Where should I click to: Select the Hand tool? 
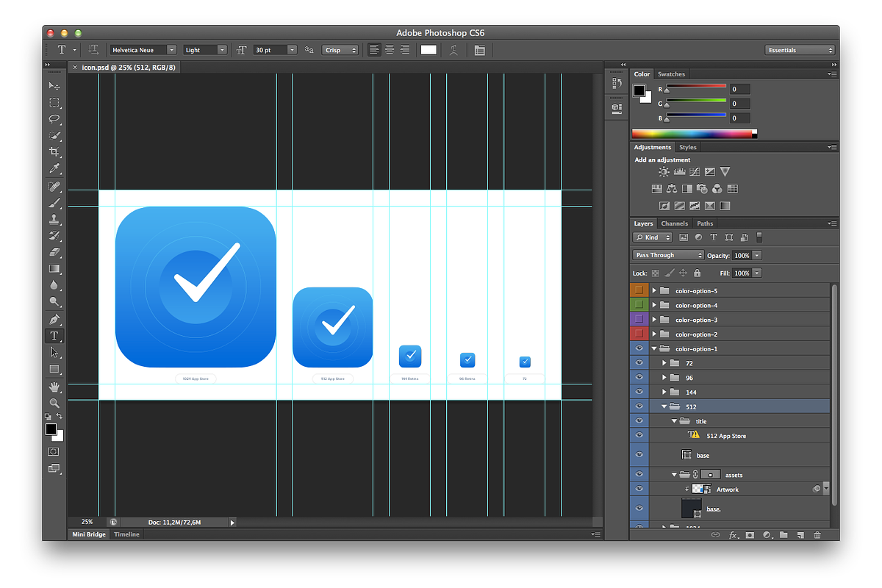pos(54,387)
